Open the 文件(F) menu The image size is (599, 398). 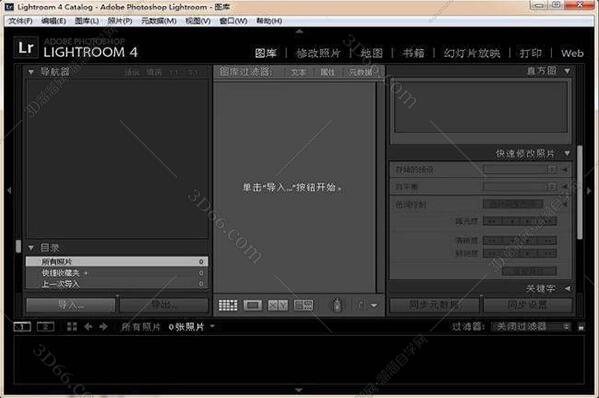(x=20, y=21)
